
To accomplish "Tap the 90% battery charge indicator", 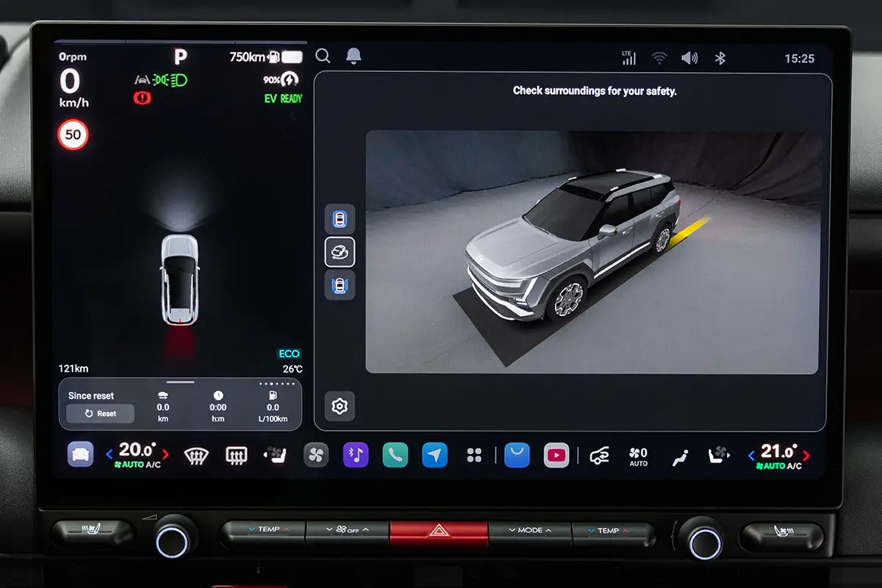I will (282, 79).
